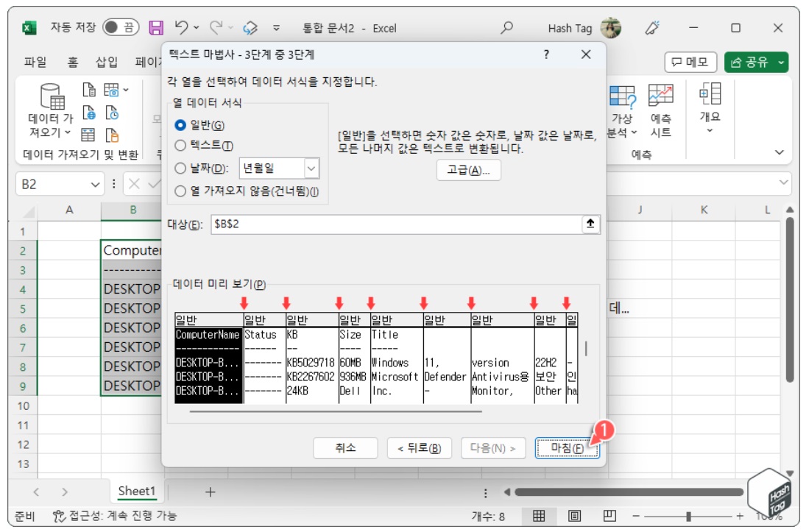Screen dimensions: 806x532
Task: Click the Excel app logo icon
Action: point(29,28)
